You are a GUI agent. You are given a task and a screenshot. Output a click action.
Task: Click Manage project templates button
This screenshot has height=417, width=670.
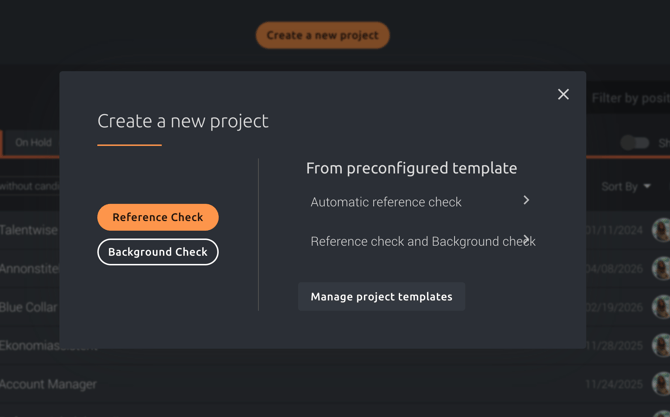tap(381, 296)
